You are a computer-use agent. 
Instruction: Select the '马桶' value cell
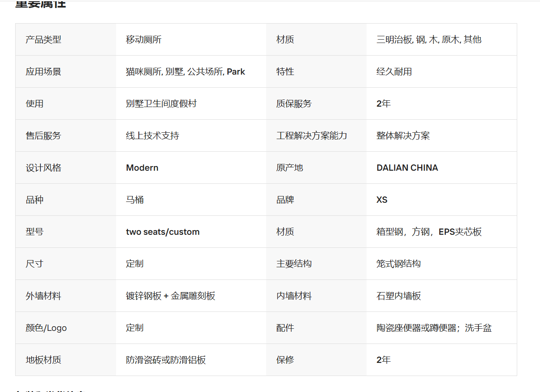[x=135, y=200]
